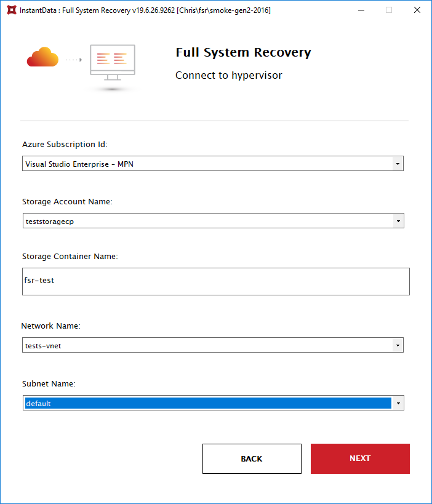
Task: Expand the Storage Account Name dropdown arrow
Action: 398,221
